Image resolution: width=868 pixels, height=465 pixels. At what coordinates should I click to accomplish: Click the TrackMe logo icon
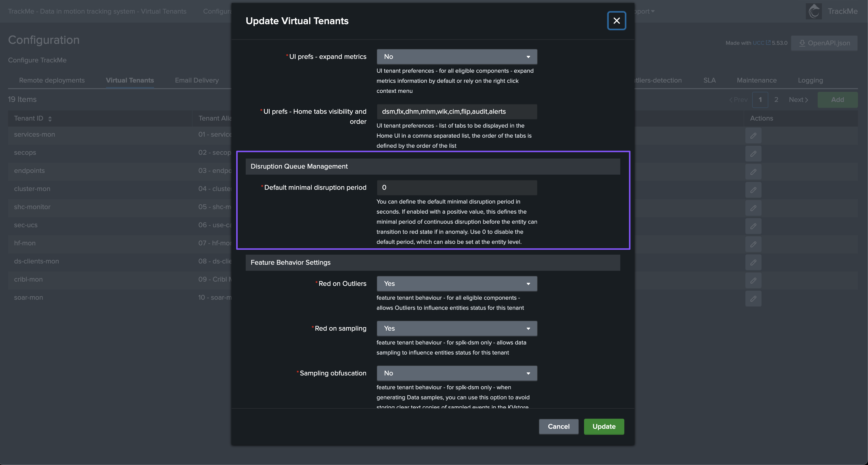814,11
